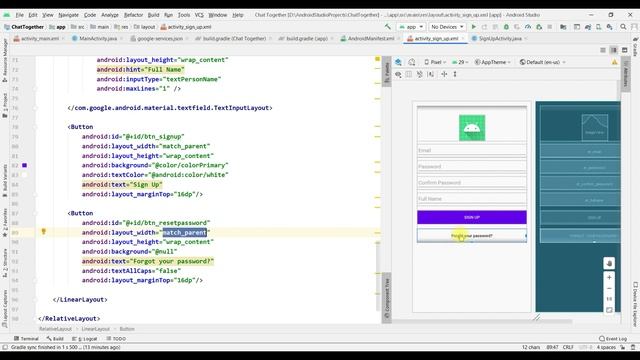The height and width of the screenshot is (360, 640).
Task: Open the Component Tree side panel tab
Action: click(387, 298)
